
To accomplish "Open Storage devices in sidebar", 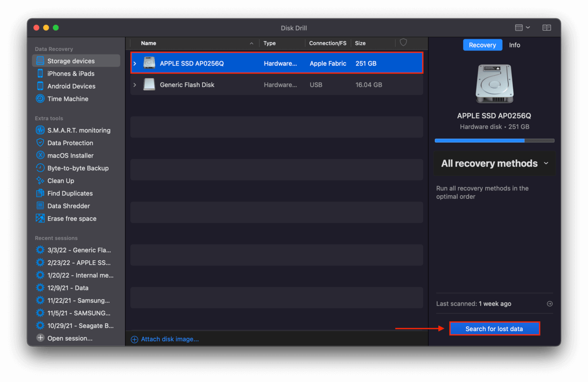I will (76, 61).
